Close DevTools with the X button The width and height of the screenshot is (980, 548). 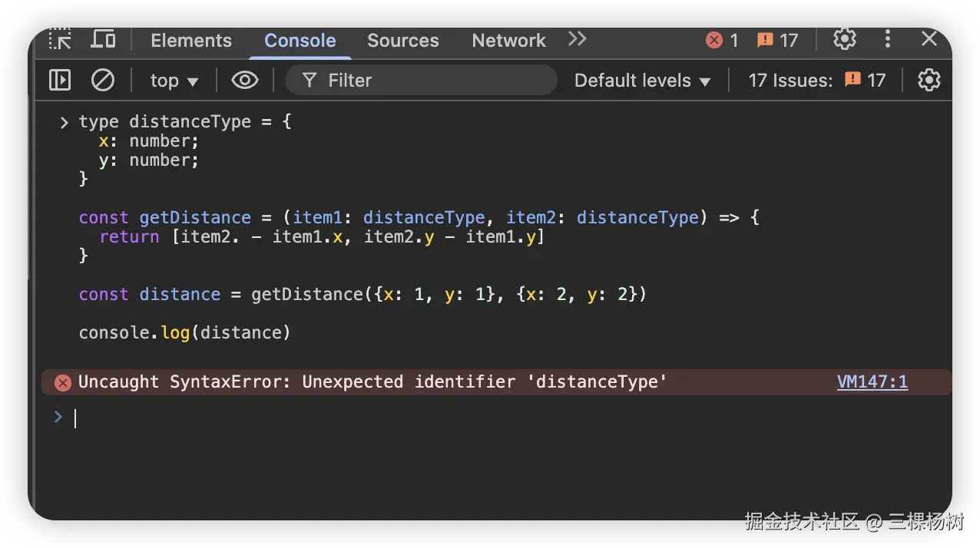click(x=929, y=39)
